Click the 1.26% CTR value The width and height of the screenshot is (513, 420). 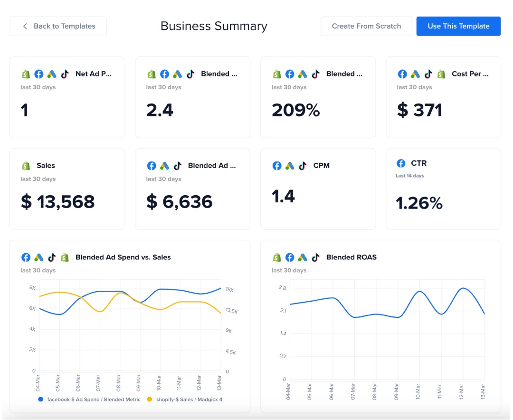pos(419,203)
